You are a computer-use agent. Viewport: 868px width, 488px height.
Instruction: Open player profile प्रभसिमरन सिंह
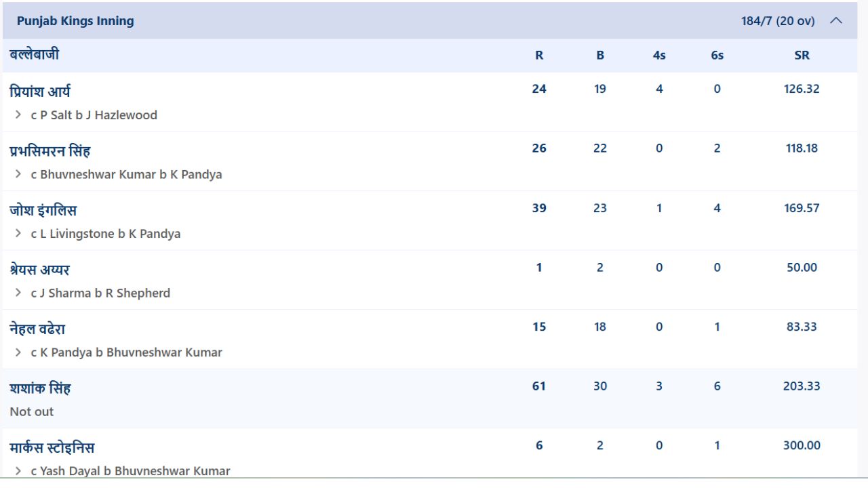coord(50,150)
